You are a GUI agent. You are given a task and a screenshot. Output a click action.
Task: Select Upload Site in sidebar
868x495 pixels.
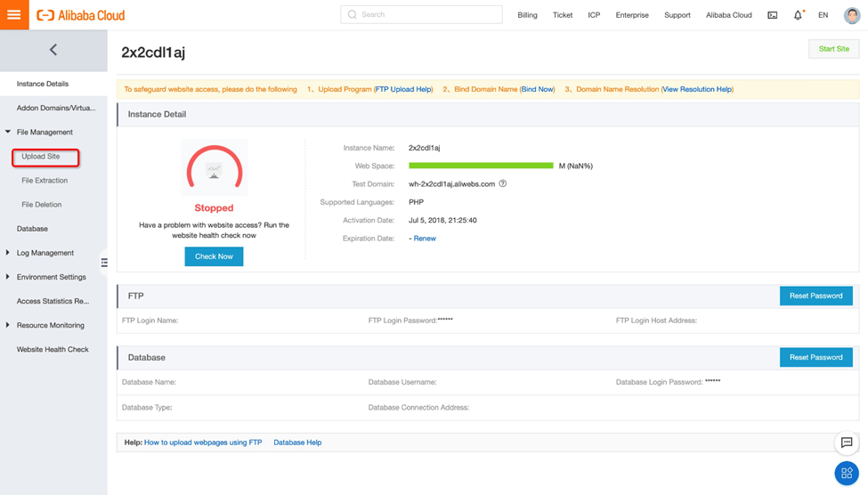point(41,157)
